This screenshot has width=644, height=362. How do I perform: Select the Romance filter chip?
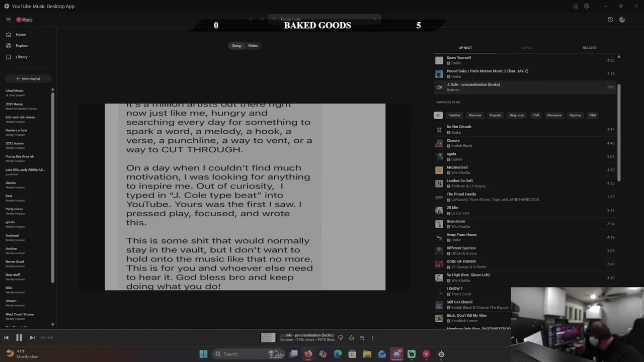click(x=554, y=115)
